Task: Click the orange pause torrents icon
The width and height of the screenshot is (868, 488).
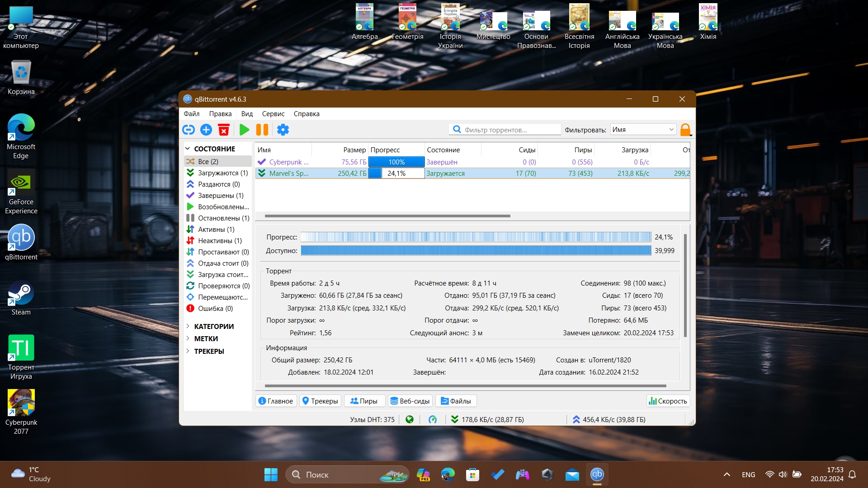Action: tap(262, 130)
